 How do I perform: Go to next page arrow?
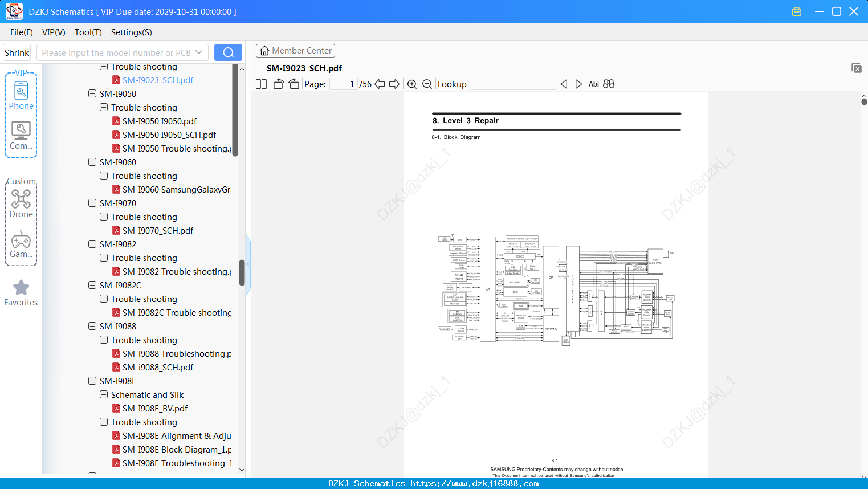tap(394, 84)
